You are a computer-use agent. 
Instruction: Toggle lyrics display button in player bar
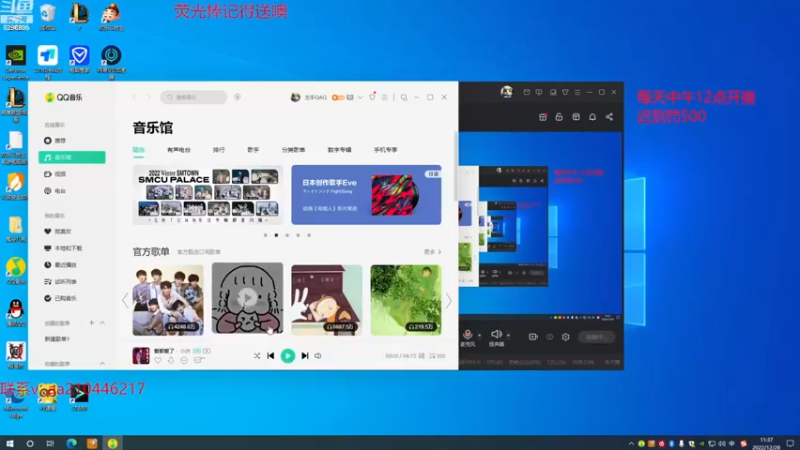point(421,356)
